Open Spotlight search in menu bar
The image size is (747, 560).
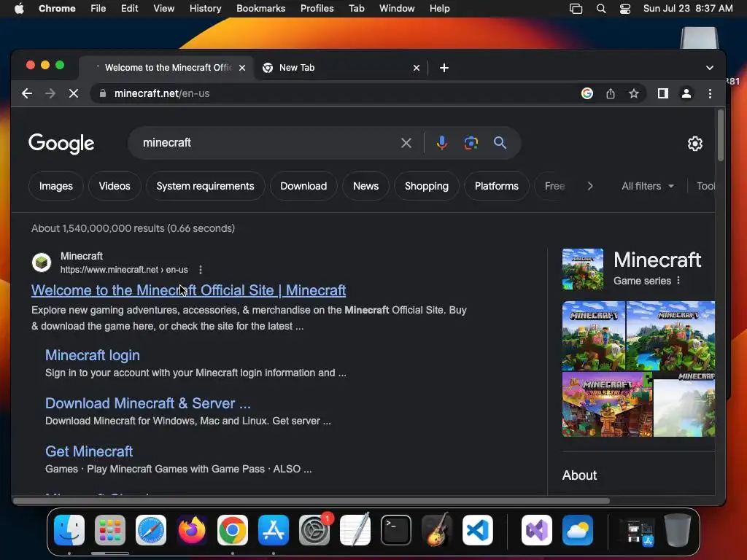(601, 9)
